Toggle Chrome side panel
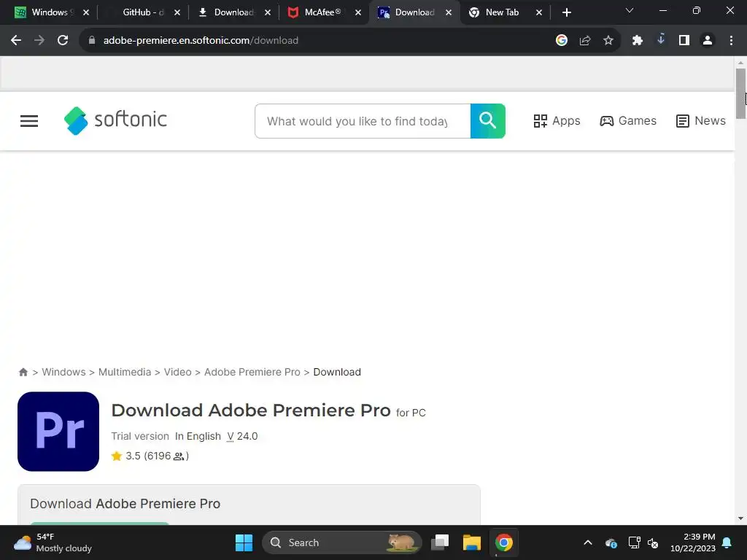The image size is (747, 560). pos(684,41)
